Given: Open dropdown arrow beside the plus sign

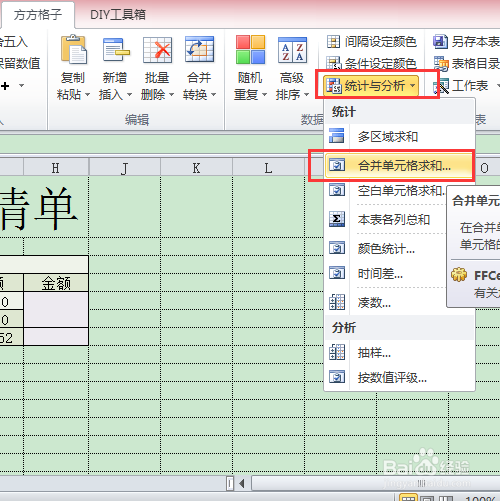Looking at the screenshot, I should [x=22, y=86].
